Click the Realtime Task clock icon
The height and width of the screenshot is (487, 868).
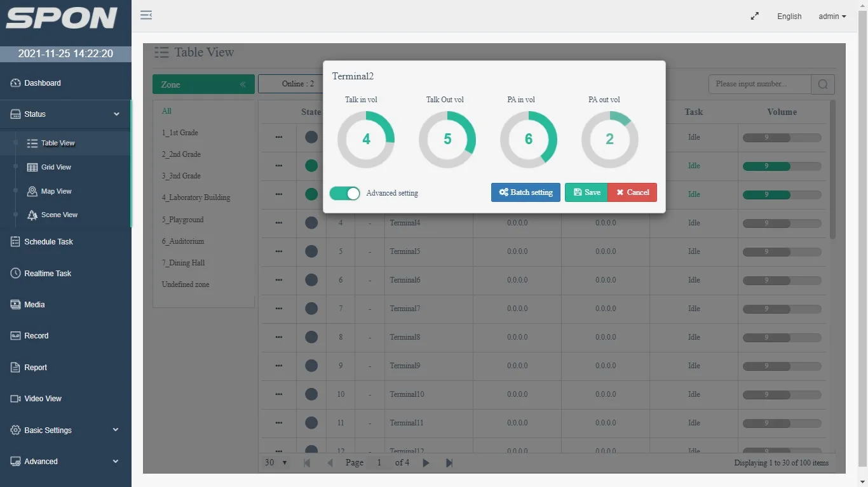point(15,273)
